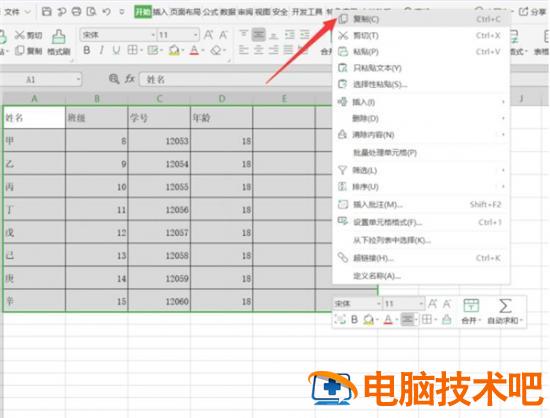
Task: Click the merge cells icon in mini toolbar
Action: (471, 306)
